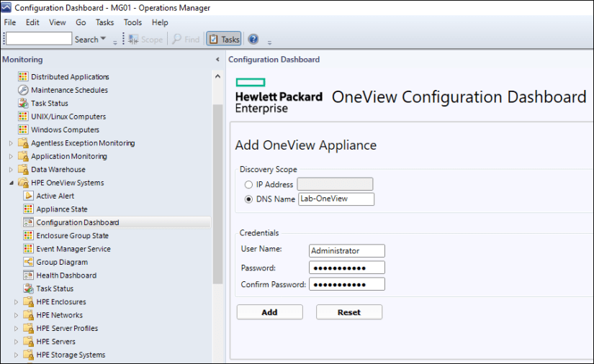Image resolution: width=594 pixels, height=364 pixels.
Task: Open toolbar options overflow arrow after help
Action: point(269,42)
